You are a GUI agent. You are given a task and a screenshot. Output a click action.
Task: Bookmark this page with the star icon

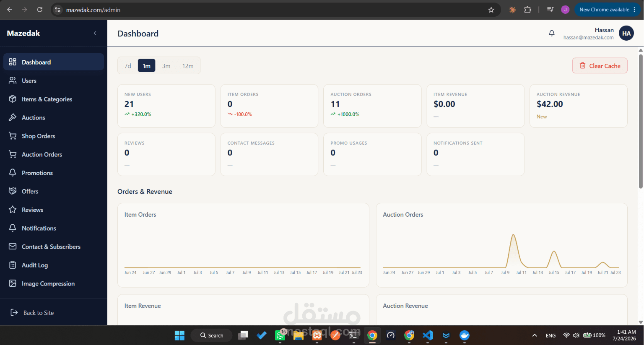coord(491,10)
